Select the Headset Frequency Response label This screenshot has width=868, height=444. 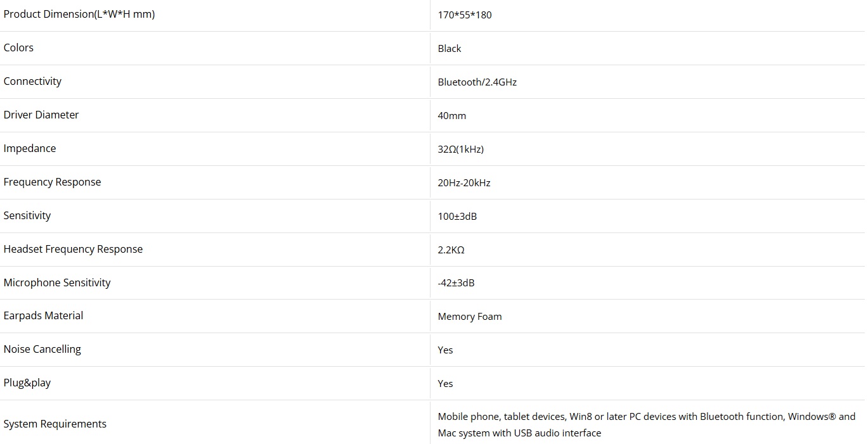tap(73, 249)
